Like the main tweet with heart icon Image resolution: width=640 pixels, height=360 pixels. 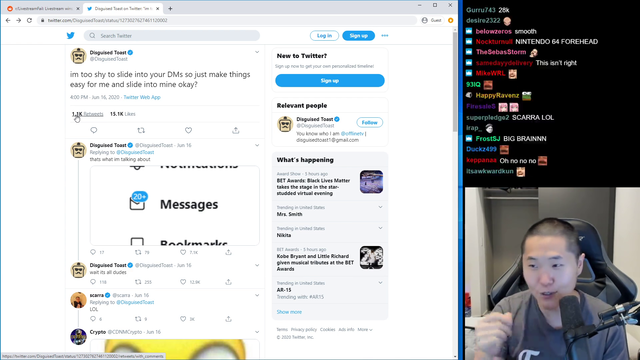pos(188,130)
